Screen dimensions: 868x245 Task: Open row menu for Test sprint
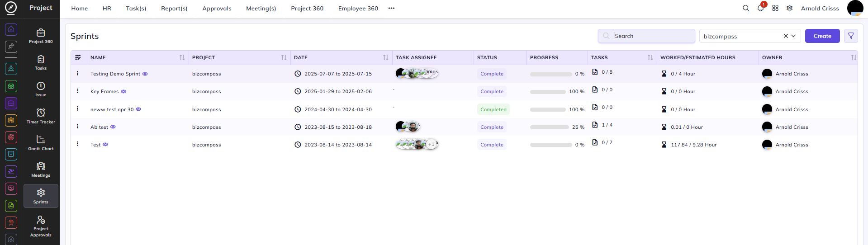coord(78,144)
